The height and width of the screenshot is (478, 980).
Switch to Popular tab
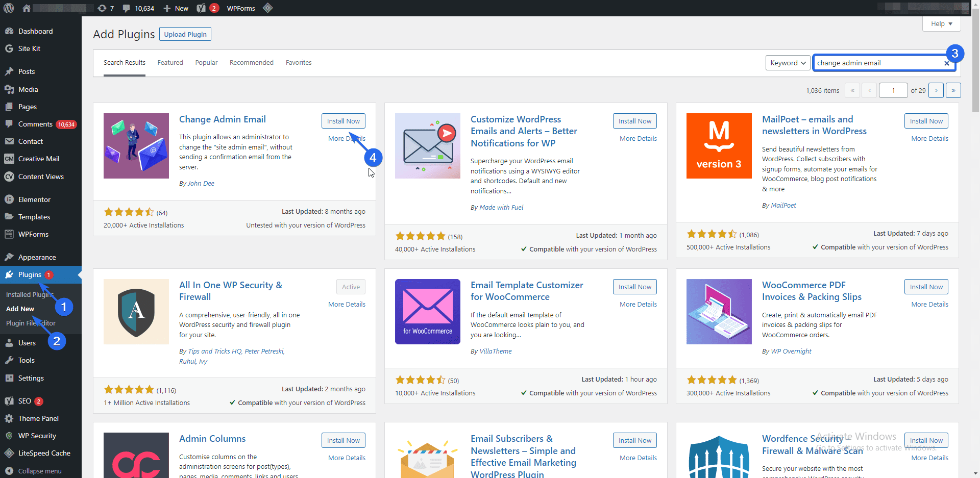tap(206, 62)
